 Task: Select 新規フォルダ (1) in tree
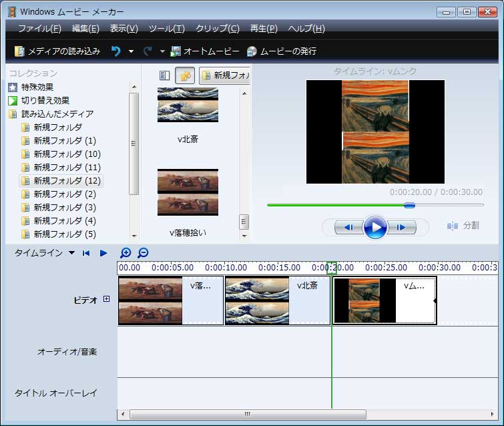[59, 140]
